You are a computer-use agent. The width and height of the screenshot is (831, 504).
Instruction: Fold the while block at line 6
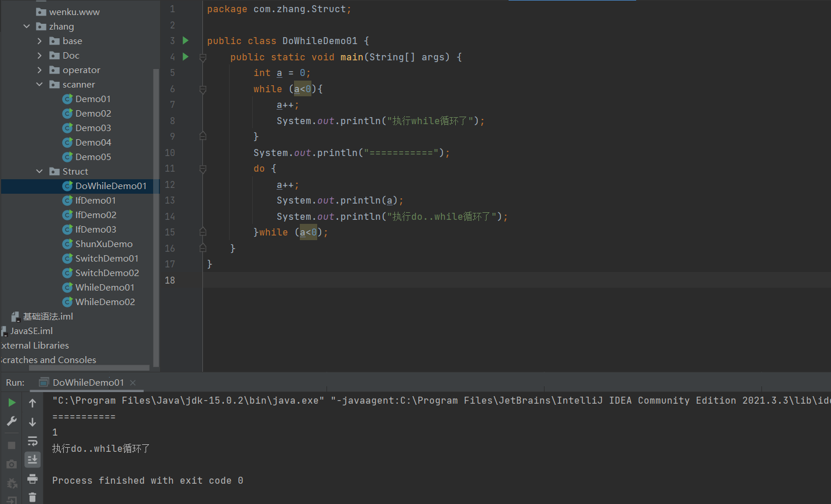click(x=203, y=89)
